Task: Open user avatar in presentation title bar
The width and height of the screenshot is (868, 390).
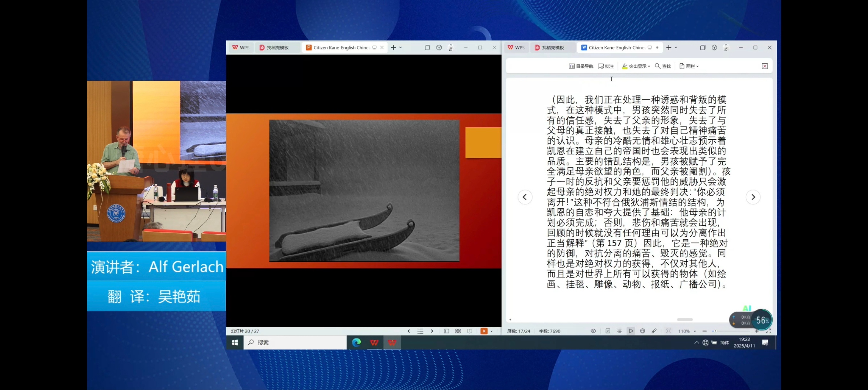Action: pos(451,47)
